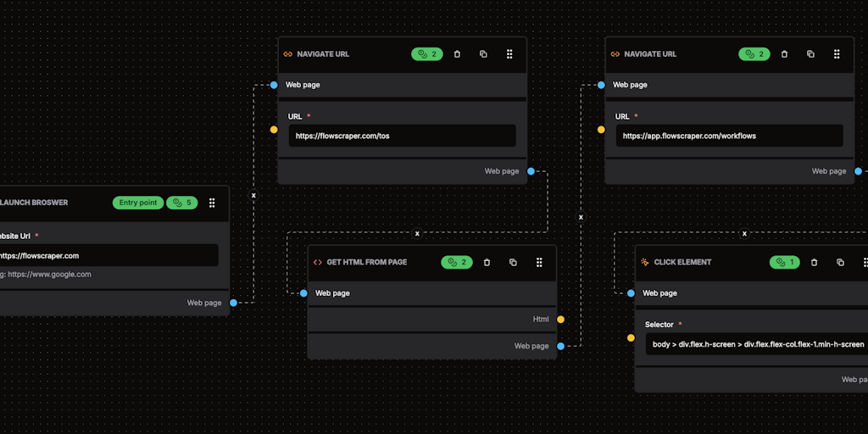The image size is (868, 434).
Task: Grab drag handle of flowscraper.com/tos Navigate URL node
Action: pyautogui.click(x=509, y=54)
